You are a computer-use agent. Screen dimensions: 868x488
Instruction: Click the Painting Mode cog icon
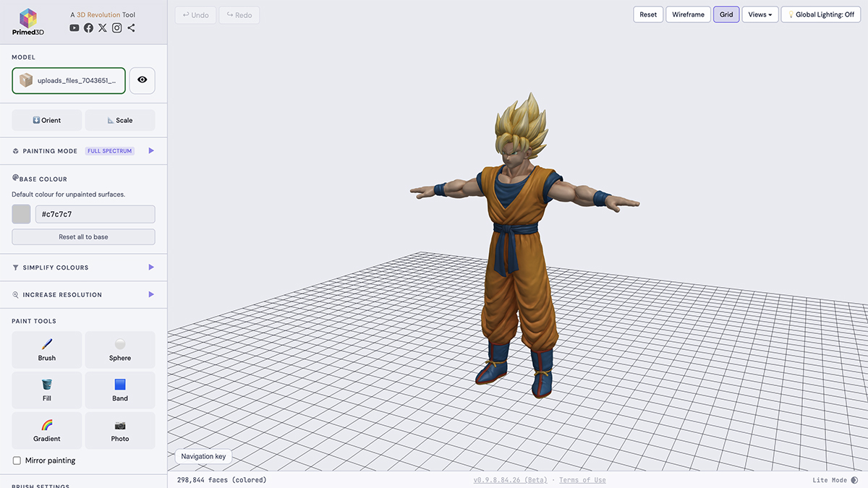pos(16,151)
